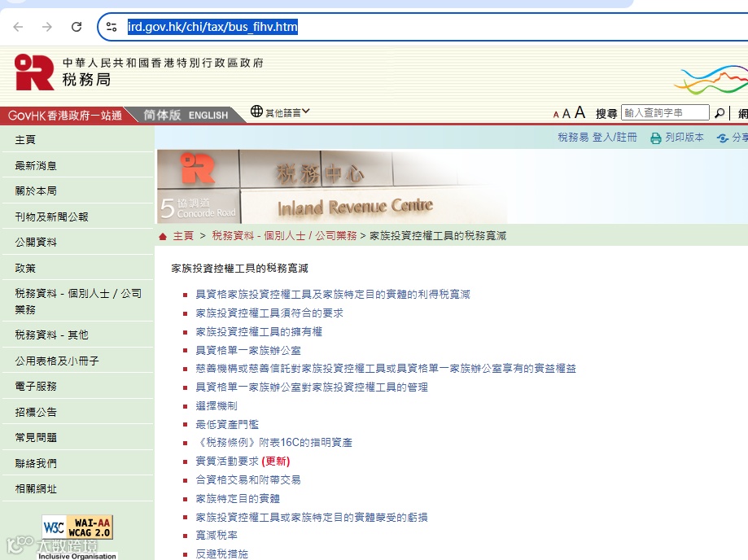Open 反避稅措施 link
The width and height of the screenshot is (748, 560).
click(222, 553)
